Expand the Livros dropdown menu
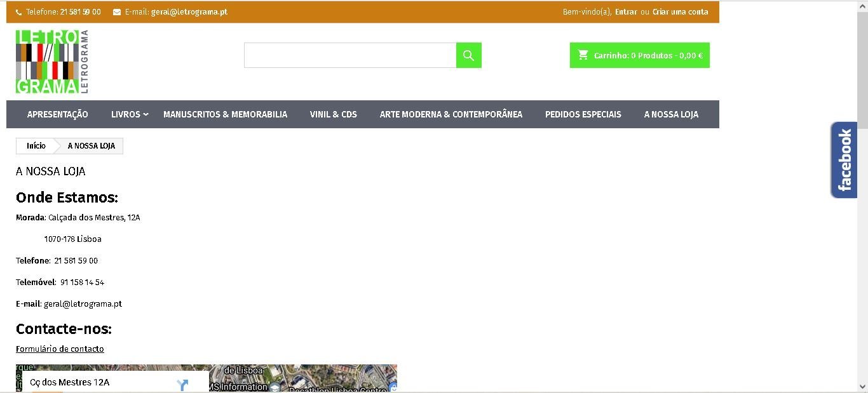The image size is (868, 393). click(130, 114)
